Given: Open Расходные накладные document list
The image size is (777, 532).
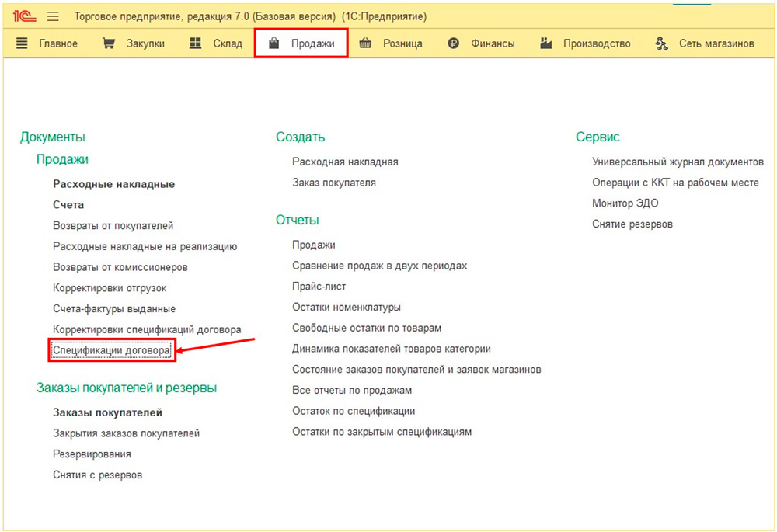Looking at the screenshot, I should [113, 184].
